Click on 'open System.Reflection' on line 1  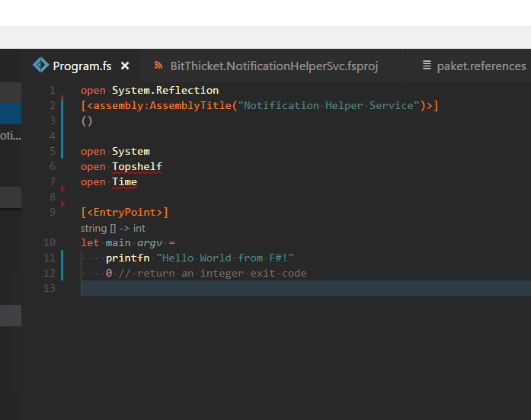coord(149,91)
